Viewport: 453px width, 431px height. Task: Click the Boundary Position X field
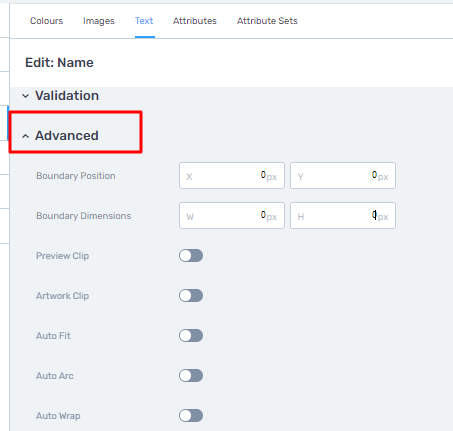click(x=232, y=176)
